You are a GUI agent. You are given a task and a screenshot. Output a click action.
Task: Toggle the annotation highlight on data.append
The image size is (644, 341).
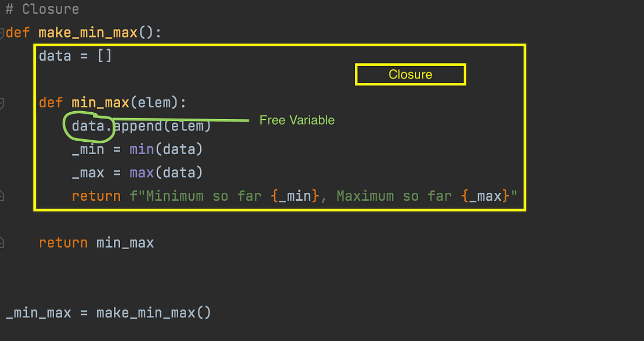pyautogui.click(x=89, y=128)
